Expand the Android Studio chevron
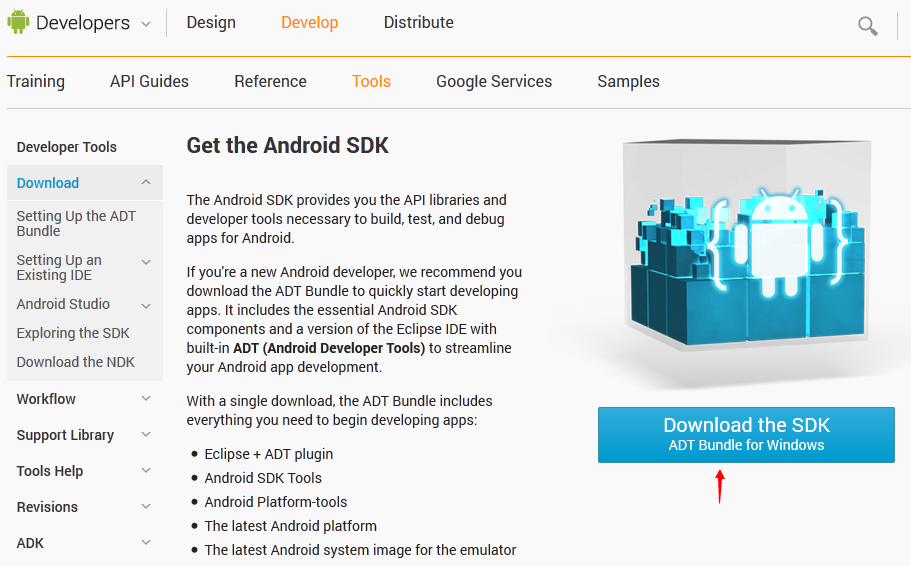This screenshot has height=566, width=911. (x=146, y=306)
